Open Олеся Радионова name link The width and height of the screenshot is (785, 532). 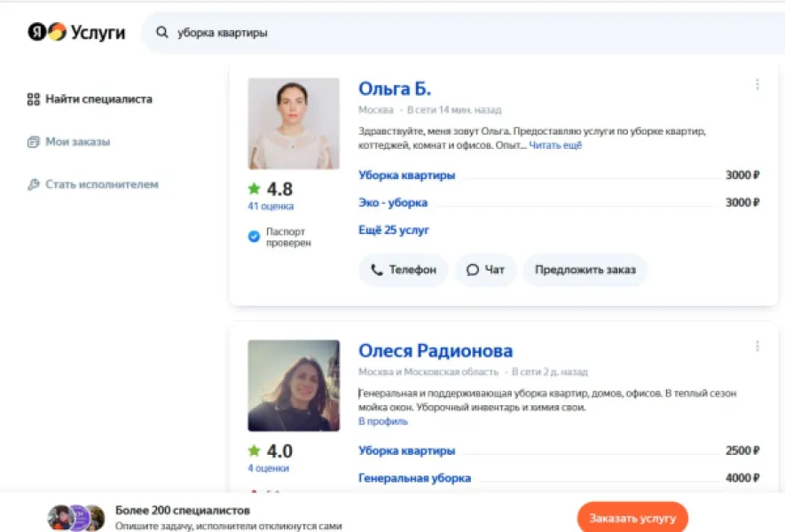click(x=436, y=351)
